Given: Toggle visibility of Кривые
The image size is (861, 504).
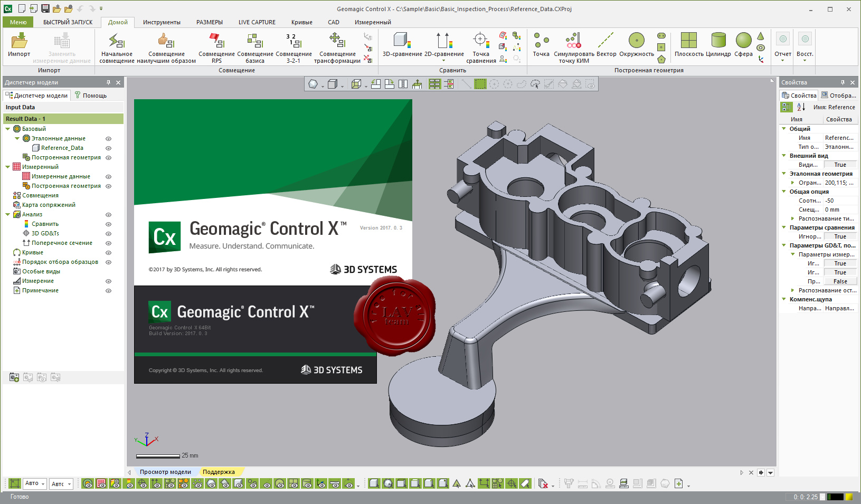Looking at the screenshot, I should click(x=108, y=253).
